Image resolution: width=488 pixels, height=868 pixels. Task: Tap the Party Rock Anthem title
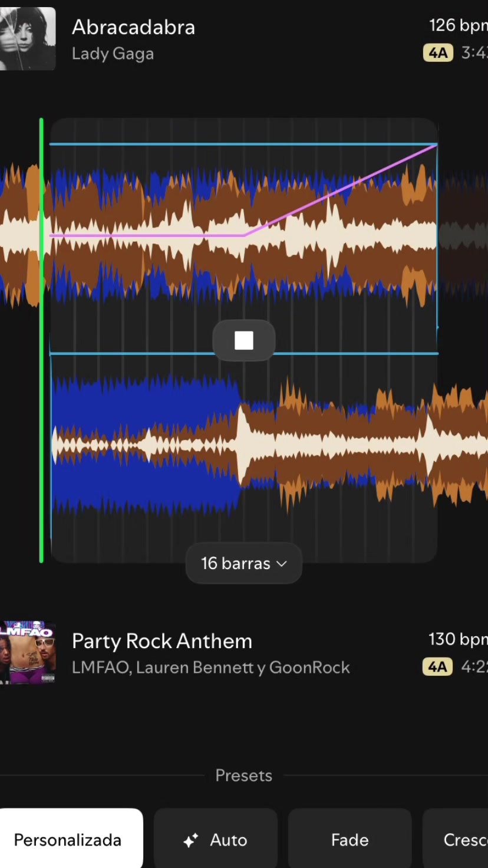[x=162, y=641]
